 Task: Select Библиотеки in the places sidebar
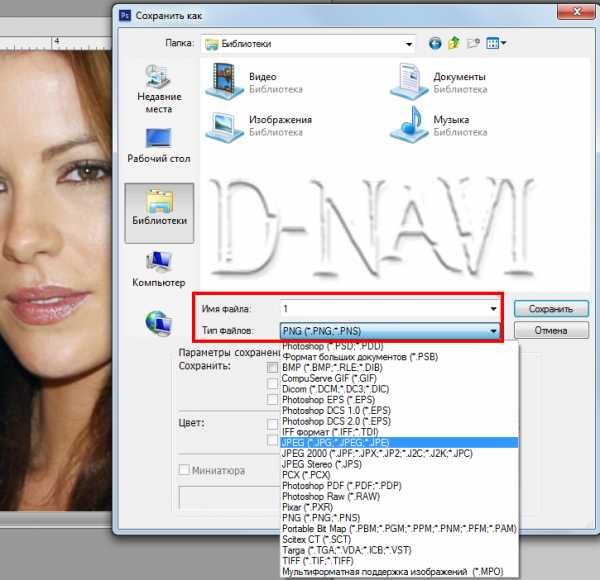[x=159, y=213]
